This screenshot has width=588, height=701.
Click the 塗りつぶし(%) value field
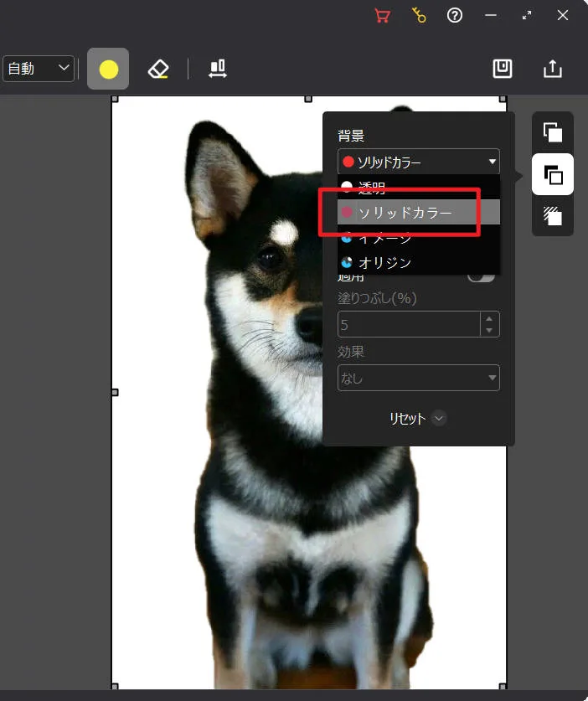(408, 324)
